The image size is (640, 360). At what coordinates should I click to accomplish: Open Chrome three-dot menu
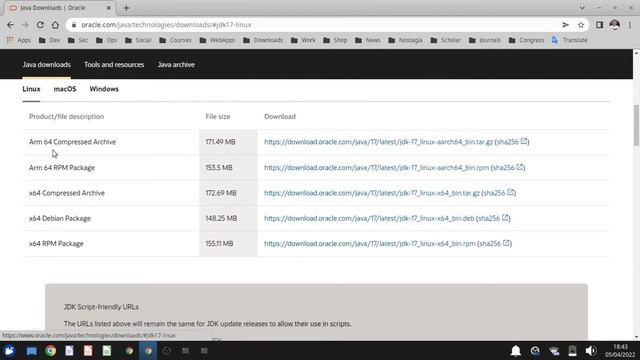(x=630, y=25)
